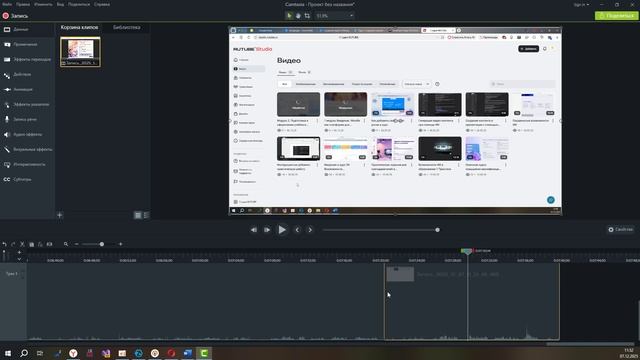Click the timeline magnifier zoom-fit icon
640x360 pixels.
66,244
